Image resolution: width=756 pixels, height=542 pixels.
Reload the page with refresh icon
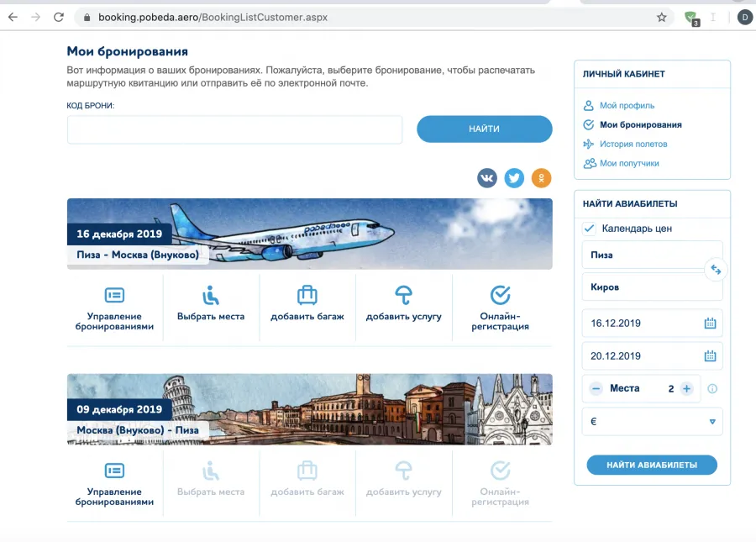[59, 18]
